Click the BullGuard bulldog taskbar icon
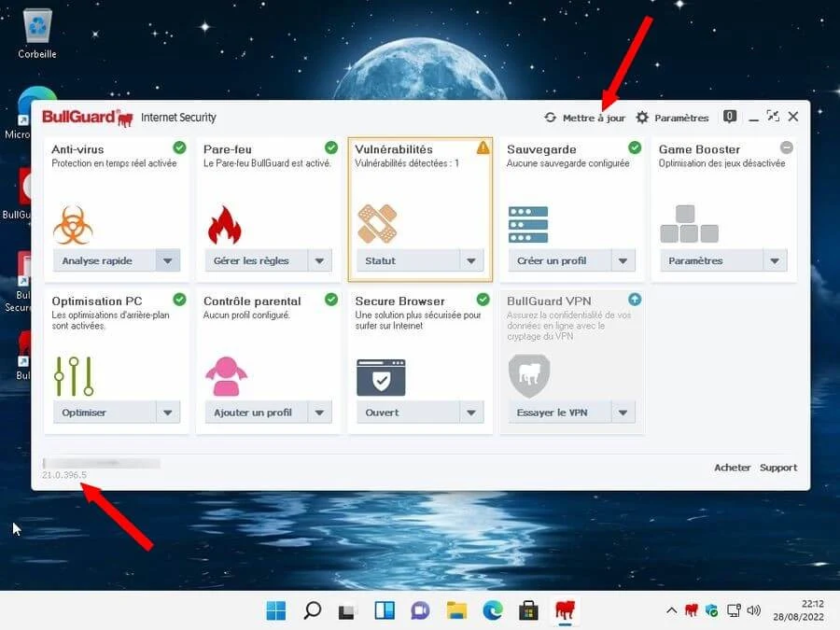The width and height of the screenshot is (840, 630). [x=565, y=610]
